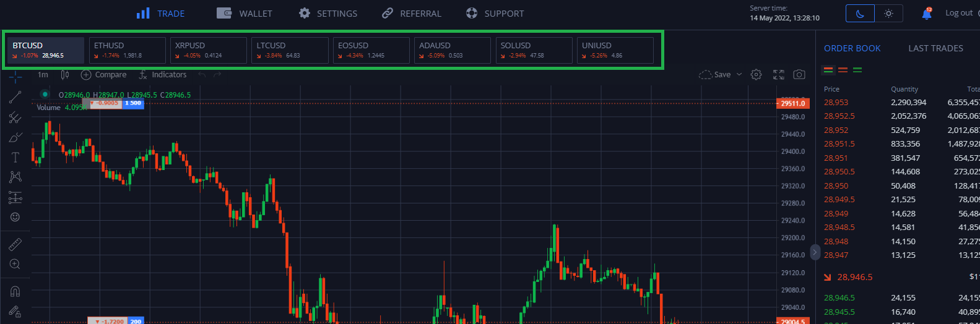The height and width of the screenshot is (324, 980).
Task: Pick the text annotation tool
Action: (x=15, y=158)
